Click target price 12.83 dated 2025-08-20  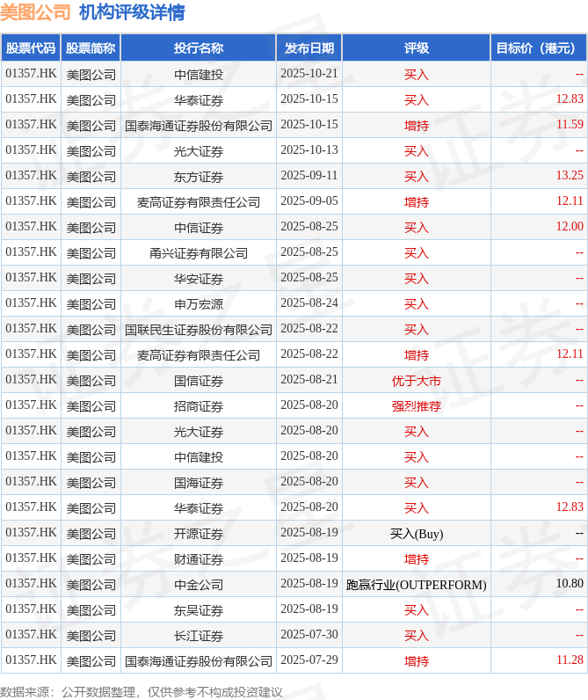point(570,507)
